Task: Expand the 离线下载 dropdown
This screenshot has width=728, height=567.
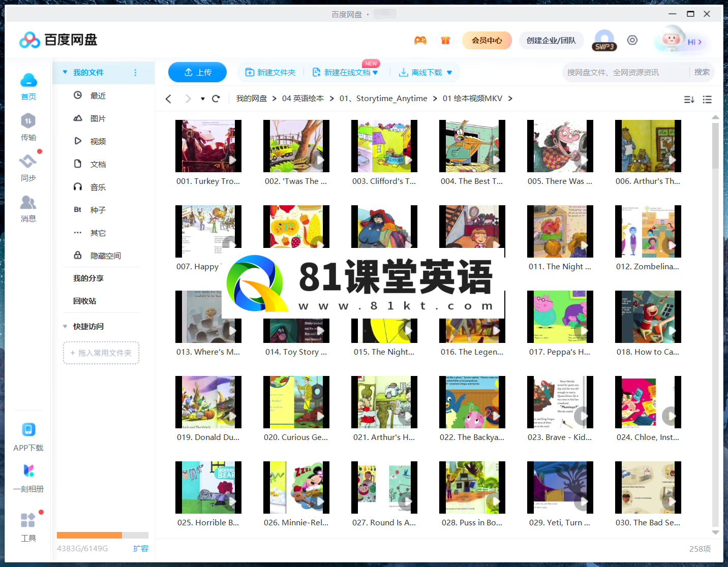Action: coord(449,73)
